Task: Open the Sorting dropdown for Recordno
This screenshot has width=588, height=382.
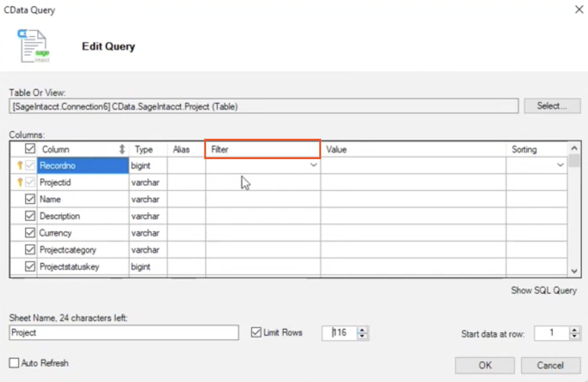Action: click(x=560, y=165)
